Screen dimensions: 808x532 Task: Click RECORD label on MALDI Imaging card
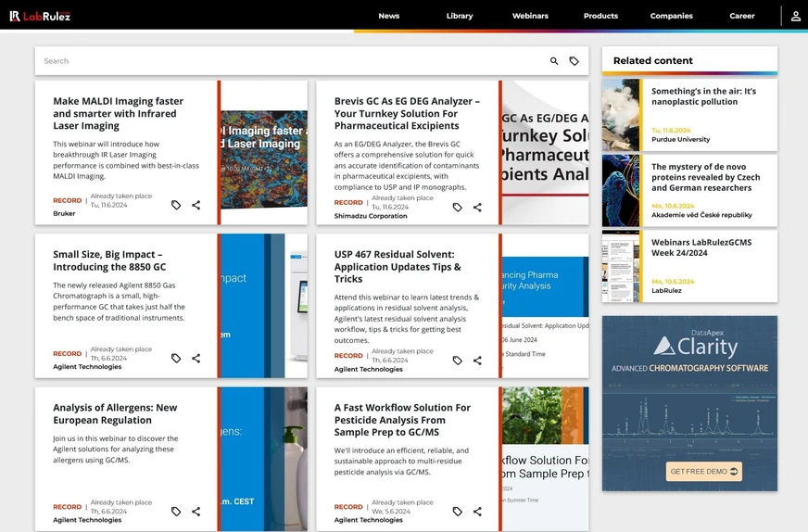pyautogui.click(x=67, y=200)
